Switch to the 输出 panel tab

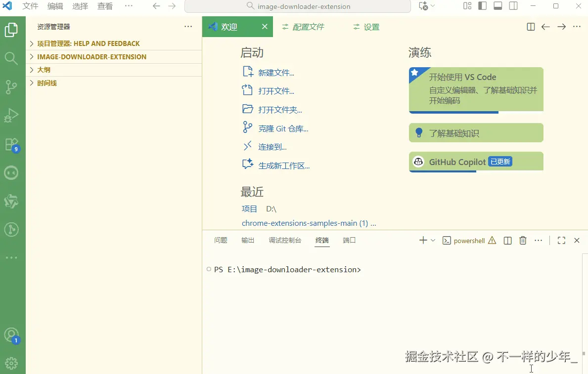(248, 240)
